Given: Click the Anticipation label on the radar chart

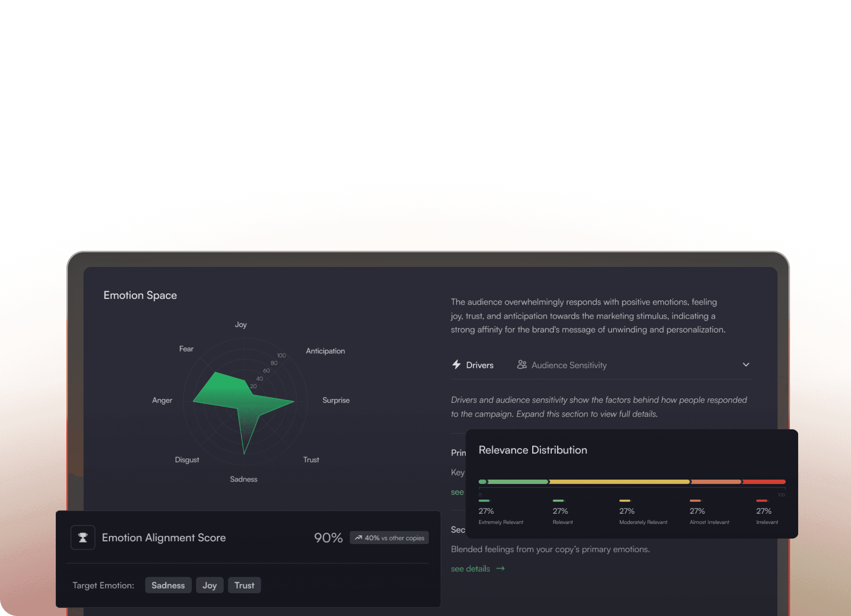Looking at the screenshot, I should point(325,351).
